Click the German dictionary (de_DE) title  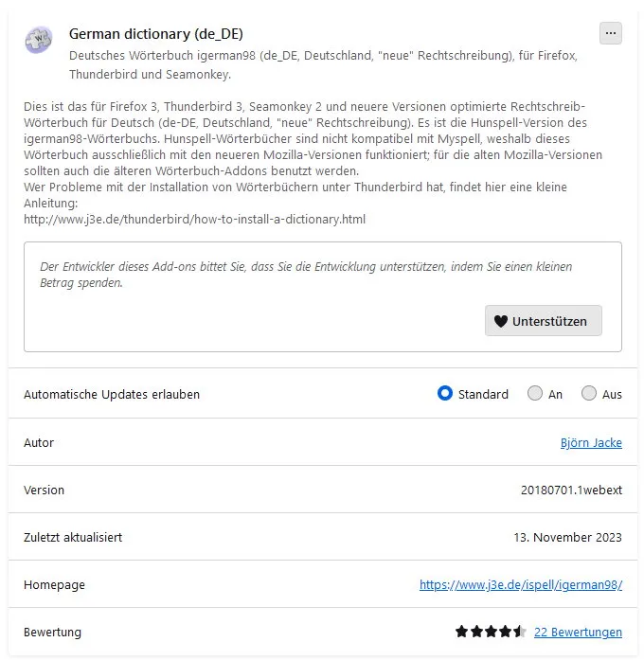pyautogui.click(x=156, y=34)
